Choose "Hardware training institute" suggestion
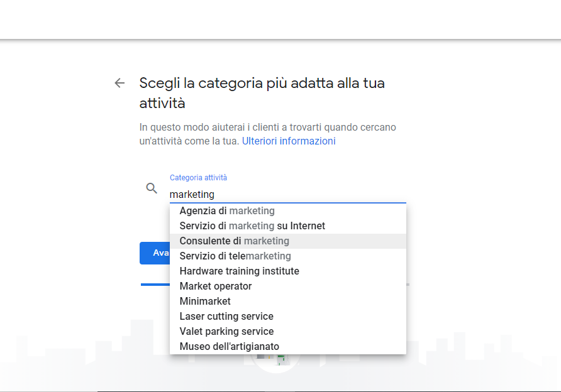Viewport: 561px width, 392px height. [x=287, y=271]
